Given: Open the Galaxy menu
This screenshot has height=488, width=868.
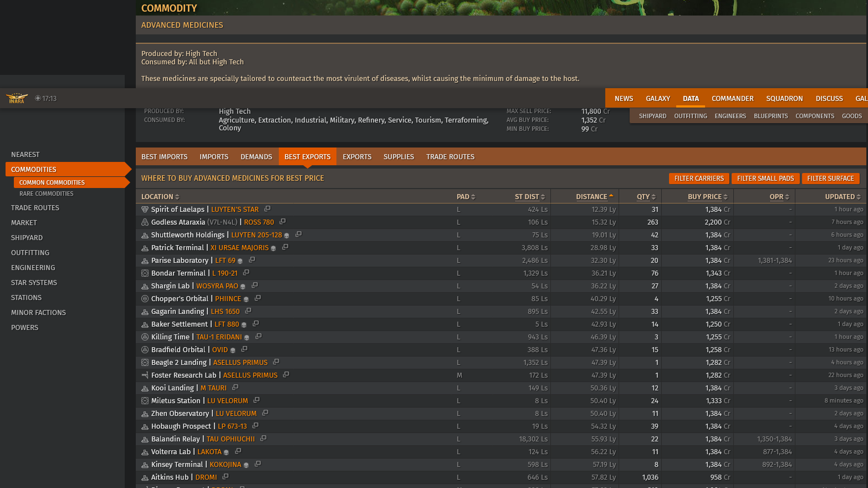Looking at the screenshot, I should click(x=658, y=99).
